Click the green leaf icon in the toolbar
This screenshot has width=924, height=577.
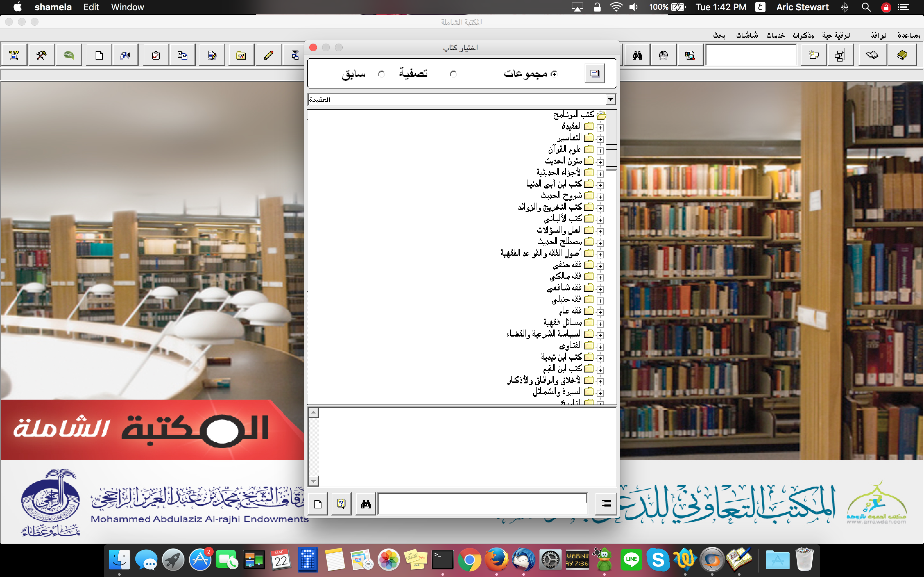(x=69, y=54)
